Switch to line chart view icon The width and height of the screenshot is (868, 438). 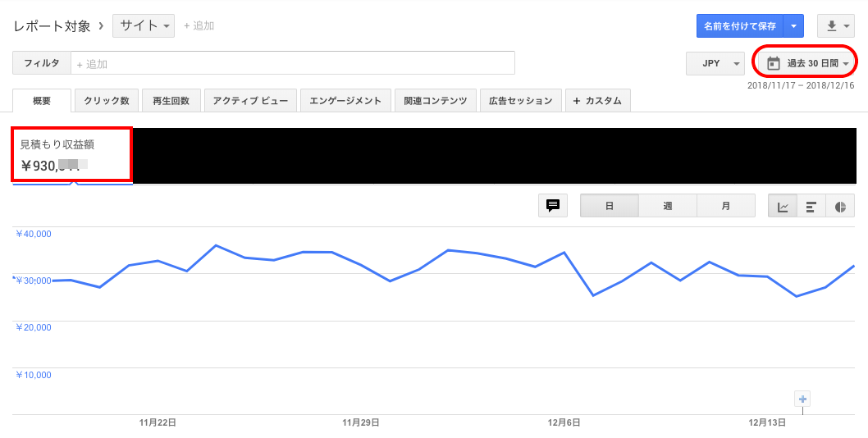tap(783, 206)
